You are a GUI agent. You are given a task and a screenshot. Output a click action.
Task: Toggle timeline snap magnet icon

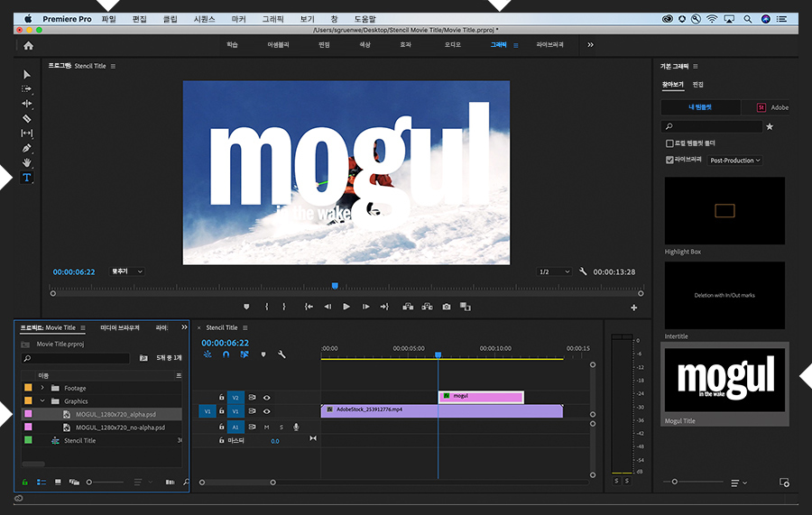click(x=226, y=354)
